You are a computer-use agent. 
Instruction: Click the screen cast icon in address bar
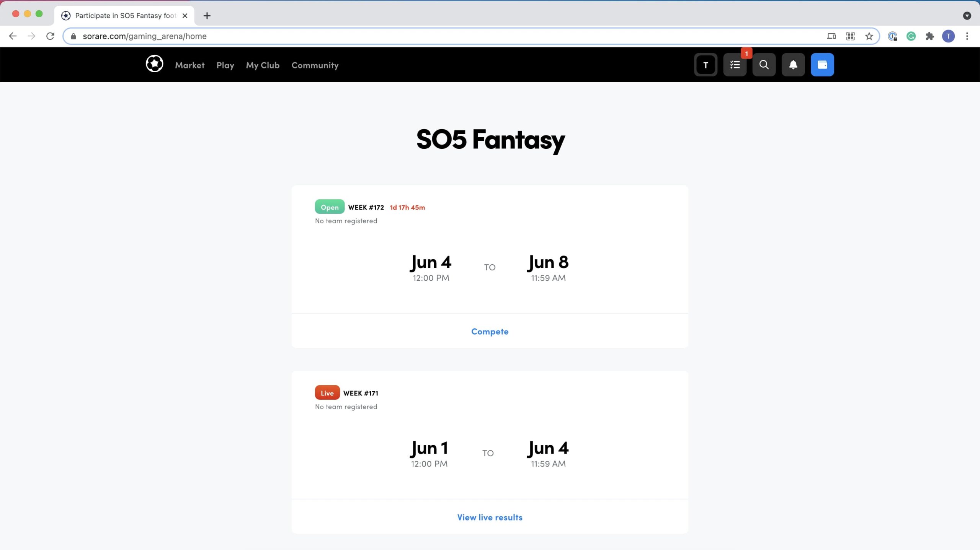(831, 36)
